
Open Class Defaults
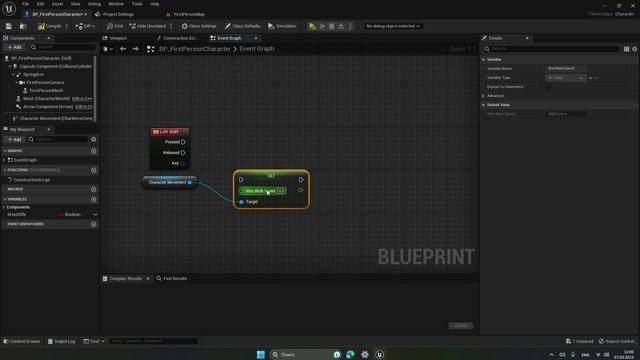242,26
